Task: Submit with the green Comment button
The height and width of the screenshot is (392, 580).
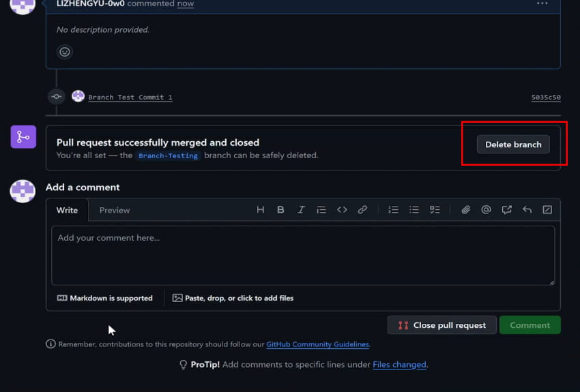Action: pos(530,325)
